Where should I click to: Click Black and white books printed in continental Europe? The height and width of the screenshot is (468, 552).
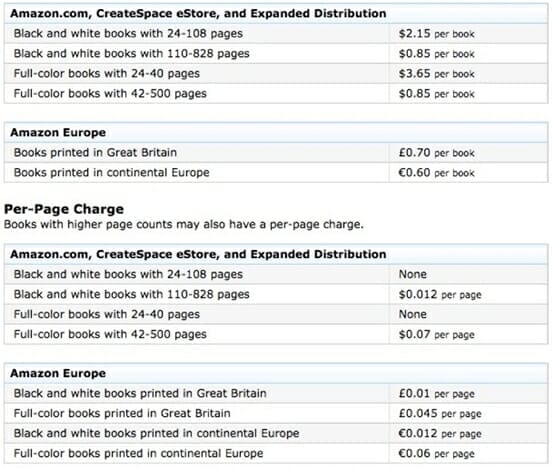pyautogui.click(x=156, y=433)
